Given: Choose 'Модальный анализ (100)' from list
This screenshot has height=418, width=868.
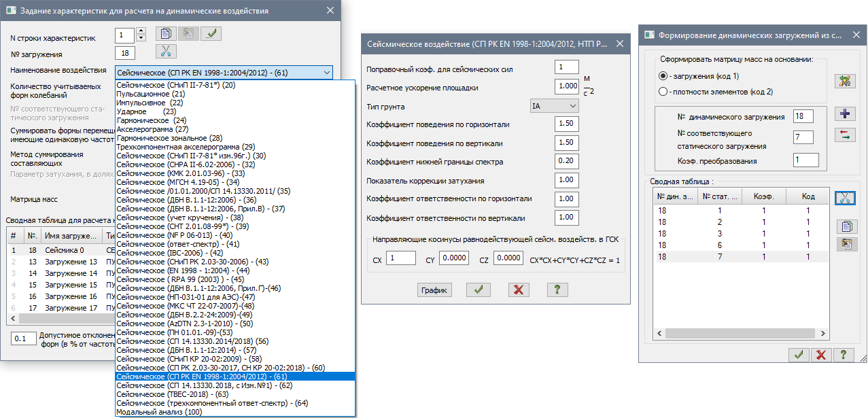Looking at the screenshot, I should [159, 412].
